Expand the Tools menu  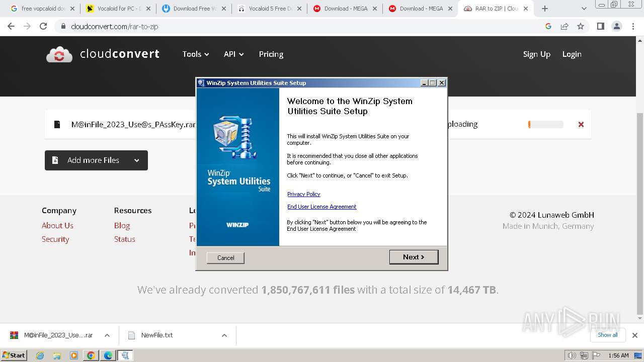coord(196,54)
